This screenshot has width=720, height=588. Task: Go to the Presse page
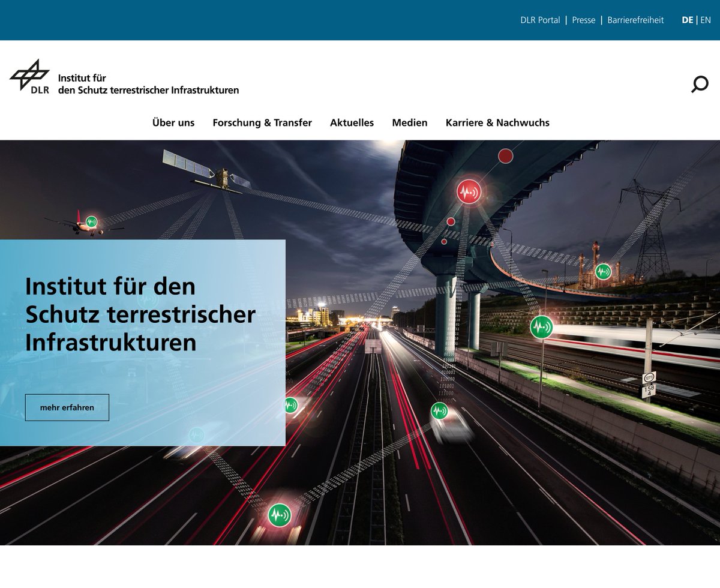tap(584, 20)
